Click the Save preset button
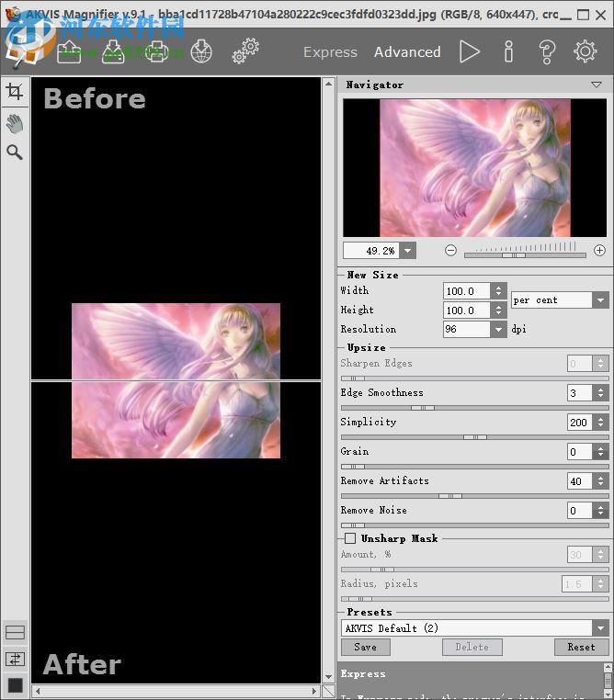This screenshot has height=700, width=614. pos(365,647)
